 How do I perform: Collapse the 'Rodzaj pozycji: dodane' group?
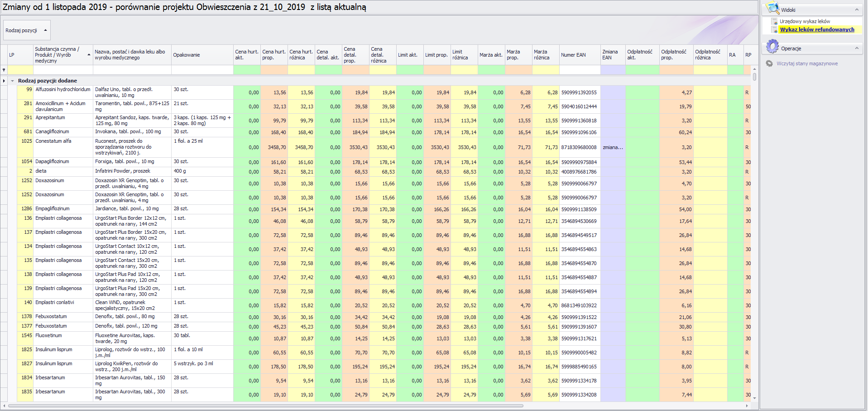pyautogui.click(x=13, y=81)
